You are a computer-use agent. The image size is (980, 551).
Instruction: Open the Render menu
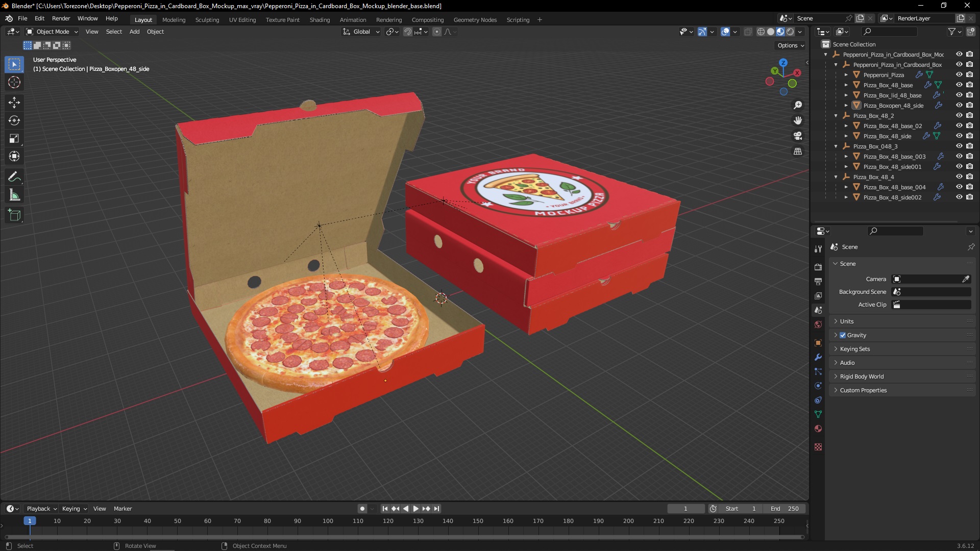[x=61, y=18]
